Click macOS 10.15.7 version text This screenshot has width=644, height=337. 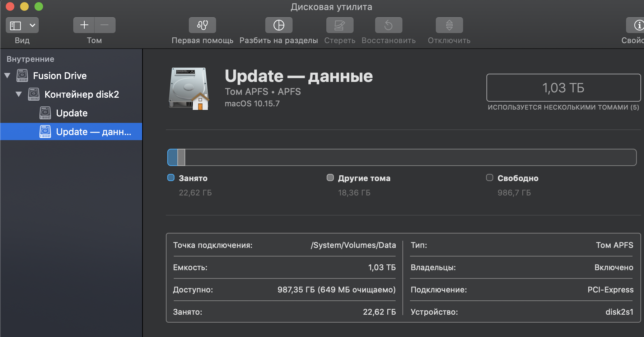(252, 104)
